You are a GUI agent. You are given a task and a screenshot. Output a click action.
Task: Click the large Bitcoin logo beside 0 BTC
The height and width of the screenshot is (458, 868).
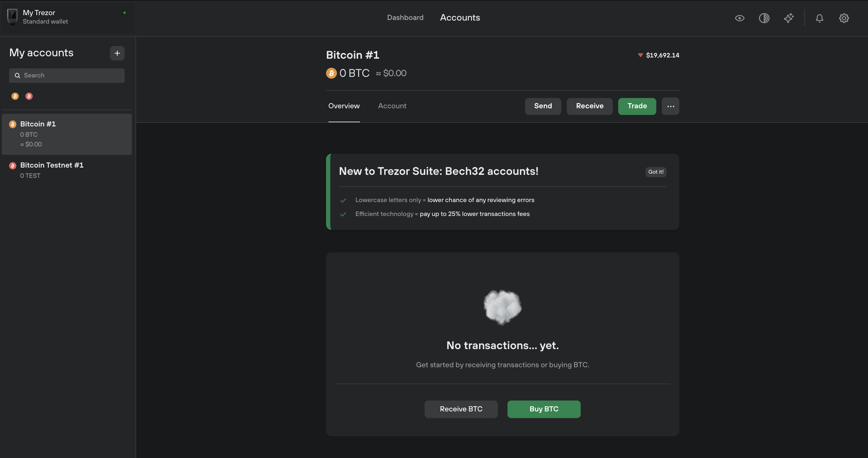point(331,73)
